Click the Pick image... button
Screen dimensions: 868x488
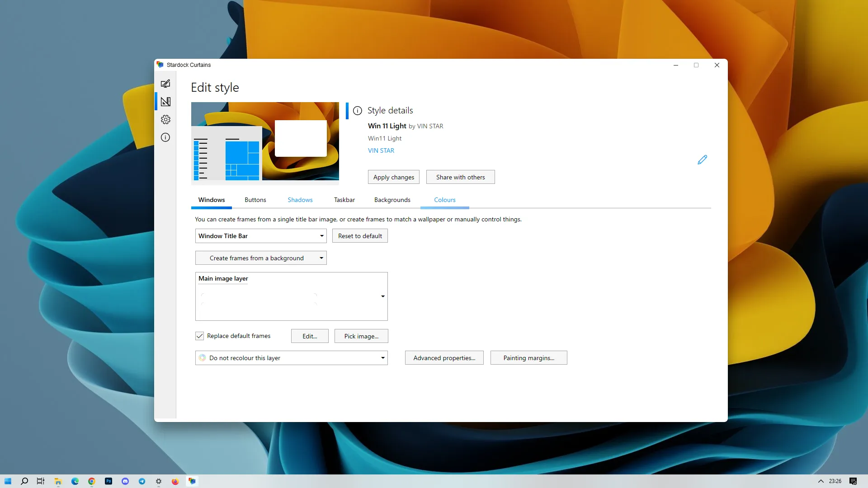click(x=361, y=336)
